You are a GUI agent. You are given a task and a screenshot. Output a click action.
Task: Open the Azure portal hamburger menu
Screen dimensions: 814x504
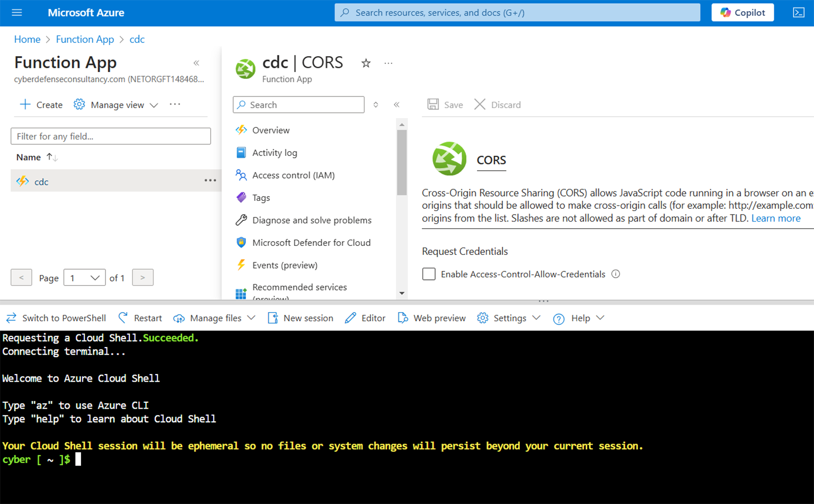click(x=17, y=12)
